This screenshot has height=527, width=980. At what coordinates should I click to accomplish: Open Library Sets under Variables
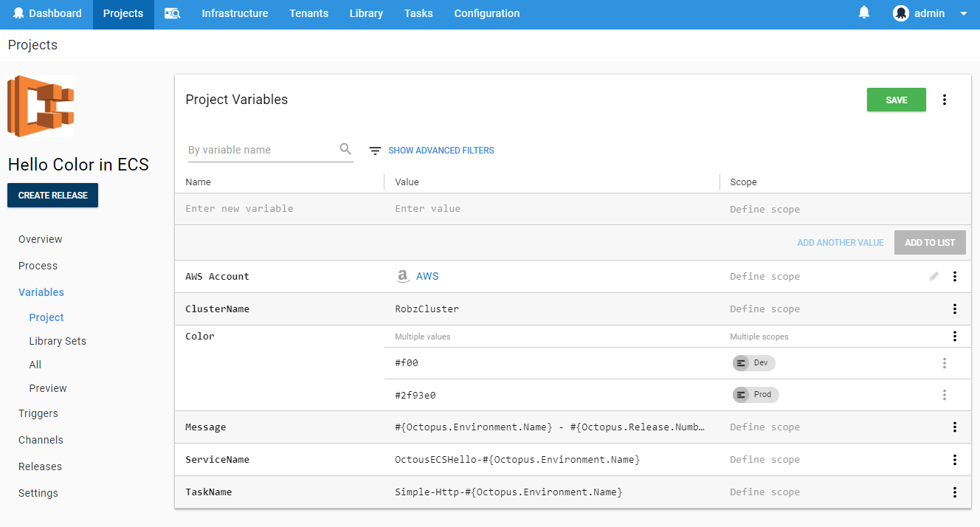58,340
